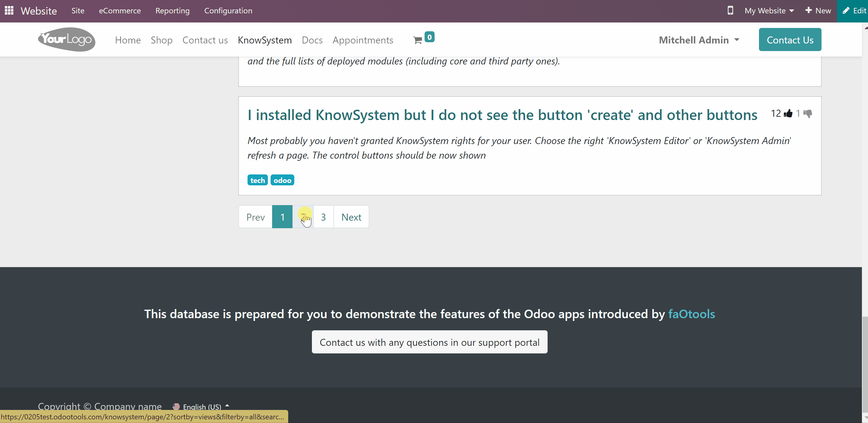Viewport: 868px width, 423px height.
Task: Click the odoo tag
Action: pyautogui.click(x=282, y=180)
